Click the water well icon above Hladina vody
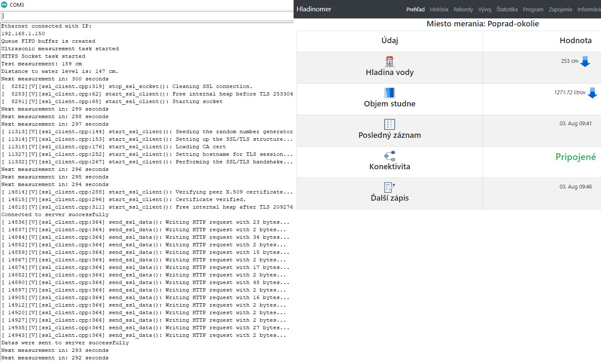The image size is (601, 364). pyautogui.click(x=390, y=62)
